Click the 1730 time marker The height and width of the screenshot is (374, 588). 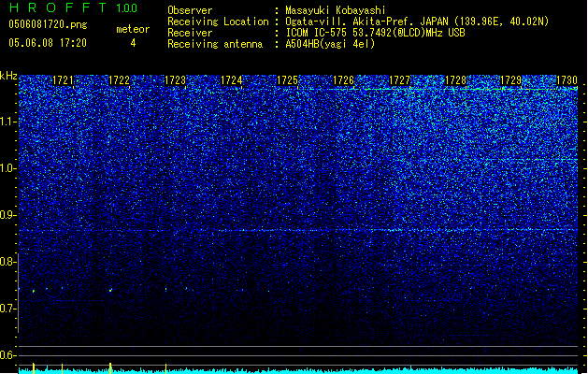[x=567, y=80]
